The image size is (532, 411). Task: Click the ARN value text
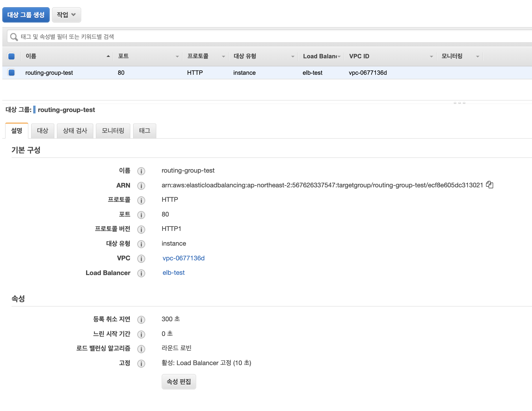pos(322,185)
